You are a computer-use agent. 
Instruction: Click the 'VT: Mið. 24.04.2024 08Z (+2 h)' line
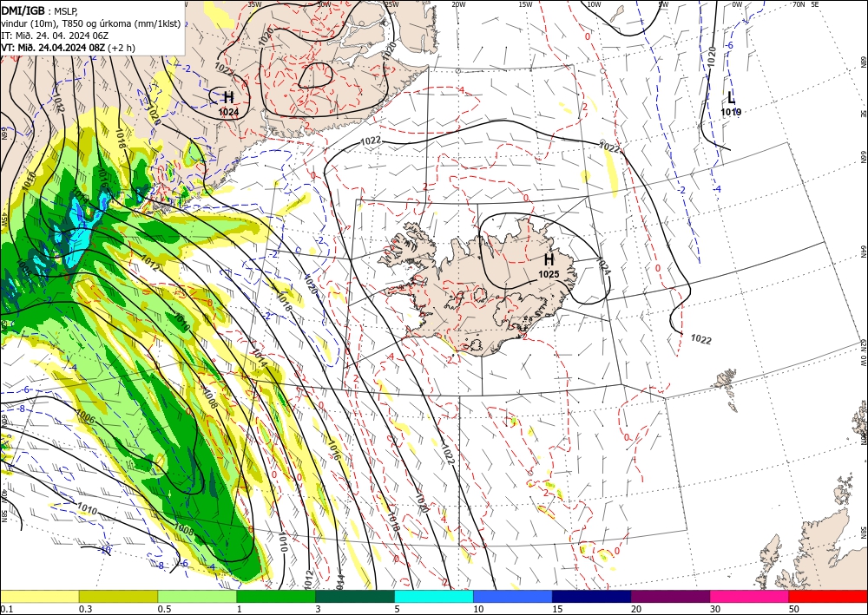[x=68, y=48]
